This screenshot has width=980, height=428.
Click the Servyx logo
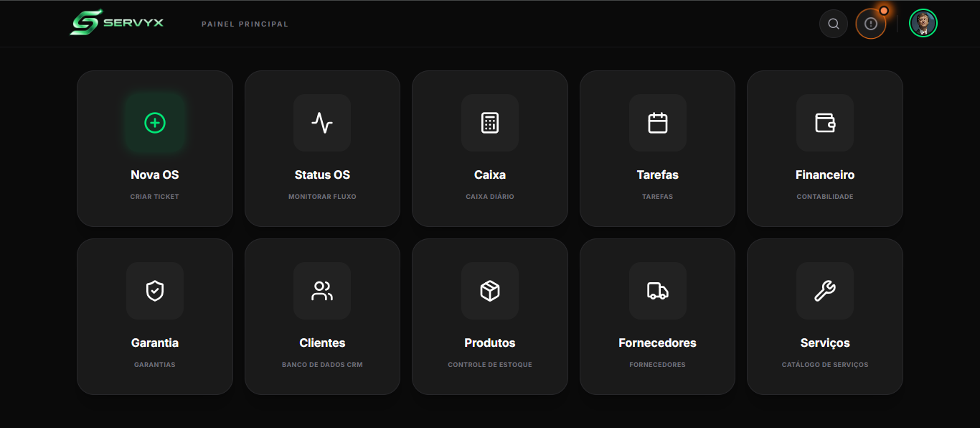[x=117, y=22]
